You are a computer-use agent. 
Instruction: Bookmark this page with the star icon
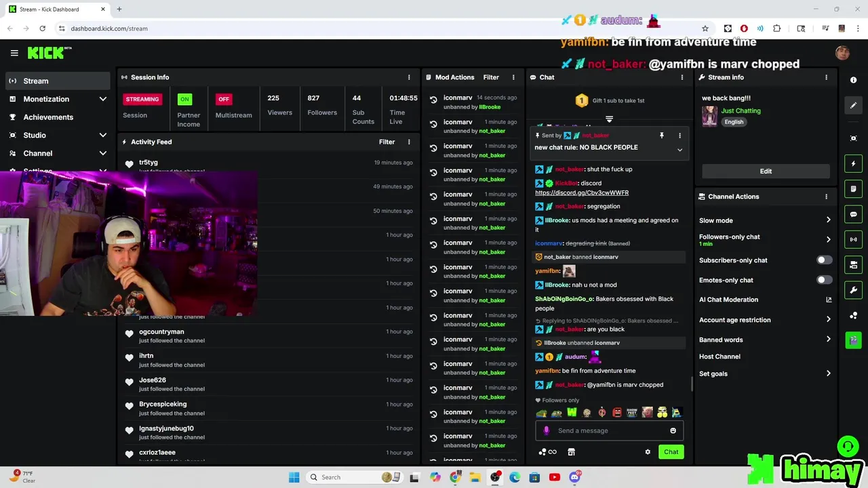[x=705, y=28]
